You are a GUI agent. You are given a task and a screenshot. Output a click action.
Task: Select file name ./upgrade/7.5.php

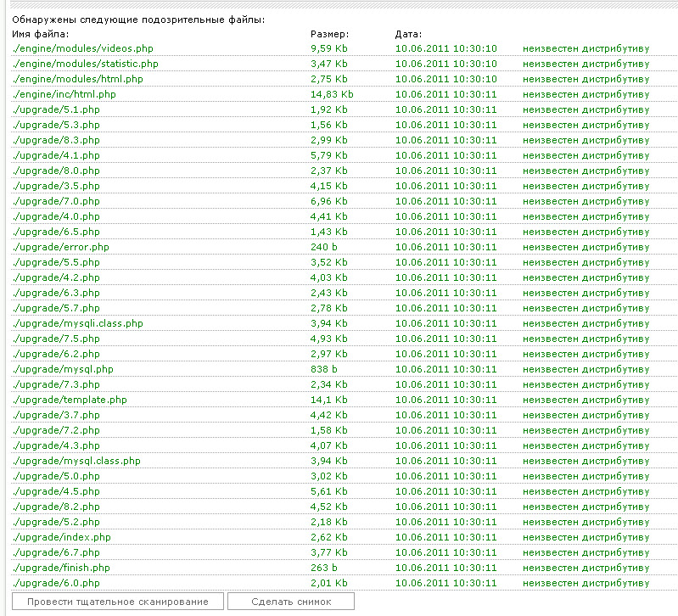click(x=56, y=339)
